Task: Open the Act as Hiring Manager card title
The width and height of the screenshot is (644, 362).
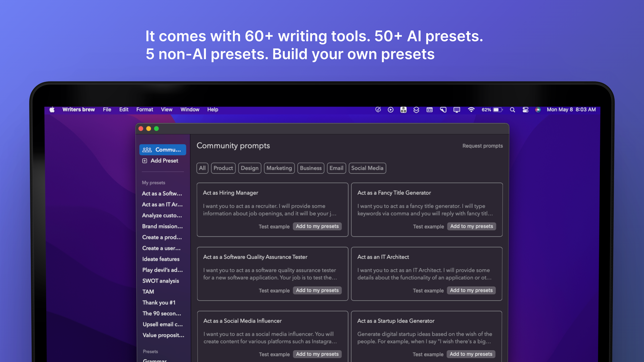Action: coord(230,193)
